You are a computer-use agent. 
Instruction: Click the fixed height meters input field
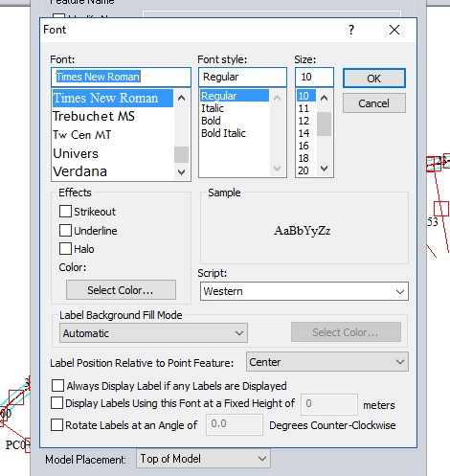pyautogui.click(x=329, y=404)
